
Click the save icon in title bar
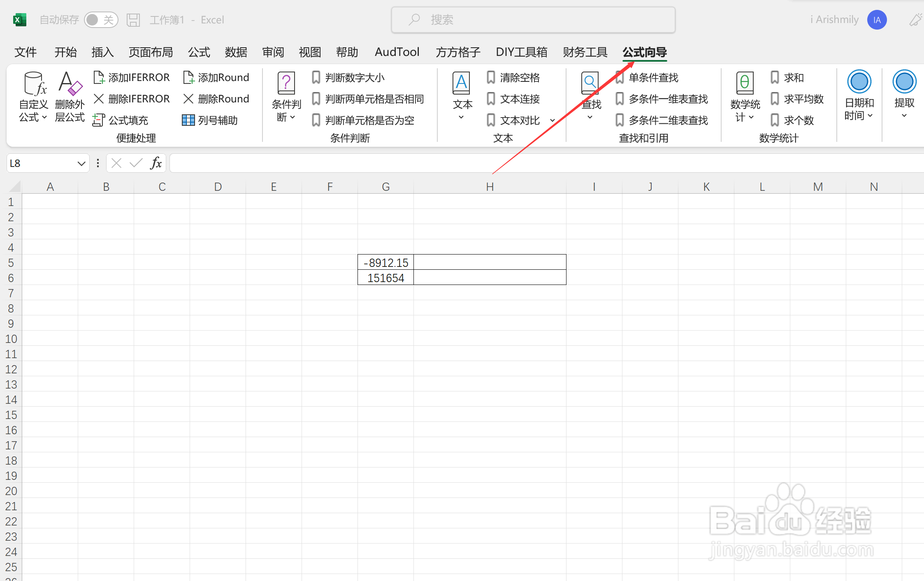tap(133, 20)
